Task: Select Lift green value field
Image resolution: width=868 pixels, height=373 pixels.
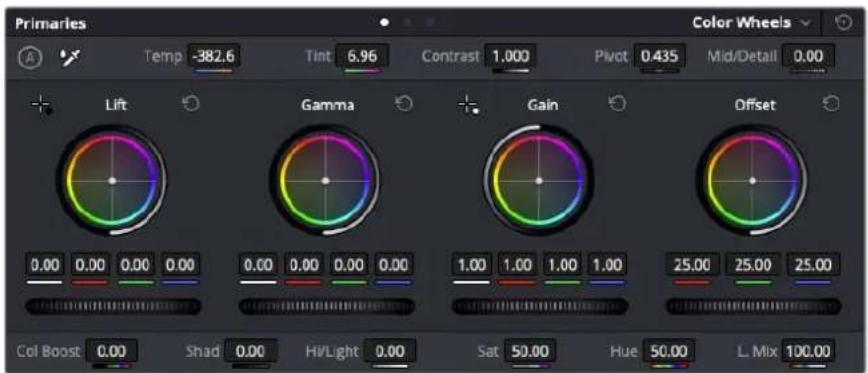Action: click(135, 265)
